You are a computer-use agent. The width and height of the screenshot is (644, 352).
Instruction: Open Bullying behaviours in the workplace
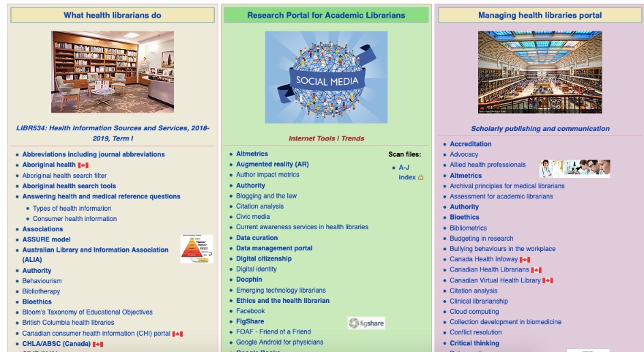(502, 249)
